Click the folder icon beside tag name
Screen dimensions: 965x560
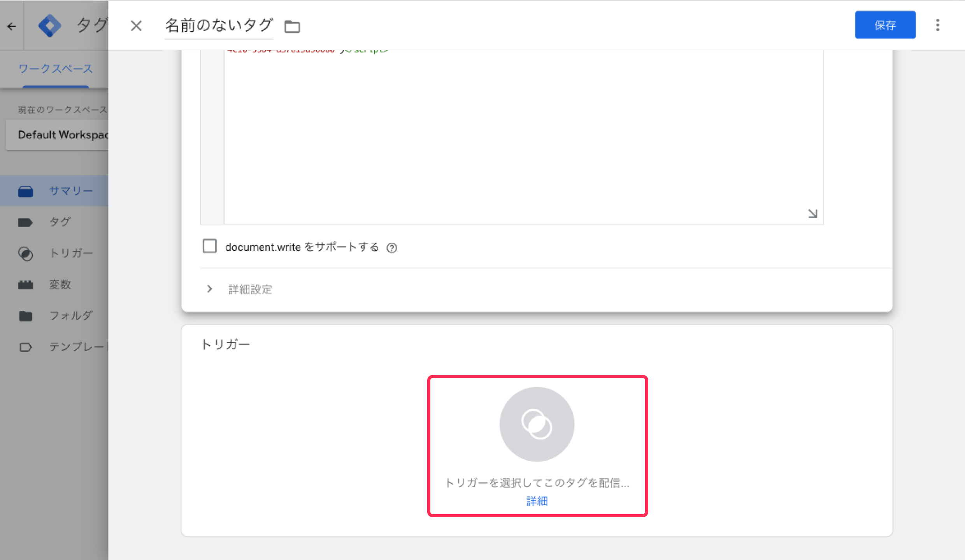click(x=292, y=26)
